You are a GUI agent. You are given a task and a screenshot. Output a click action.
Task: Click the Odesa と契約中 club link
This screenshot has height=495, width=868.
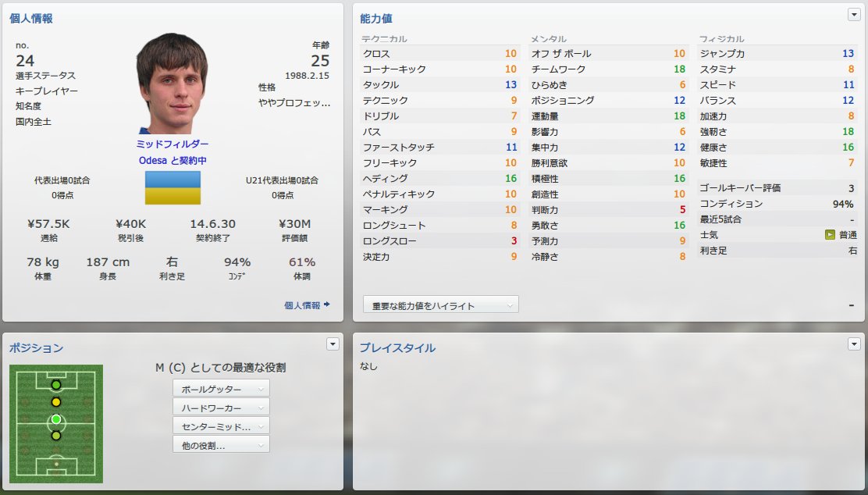[173, 161]
